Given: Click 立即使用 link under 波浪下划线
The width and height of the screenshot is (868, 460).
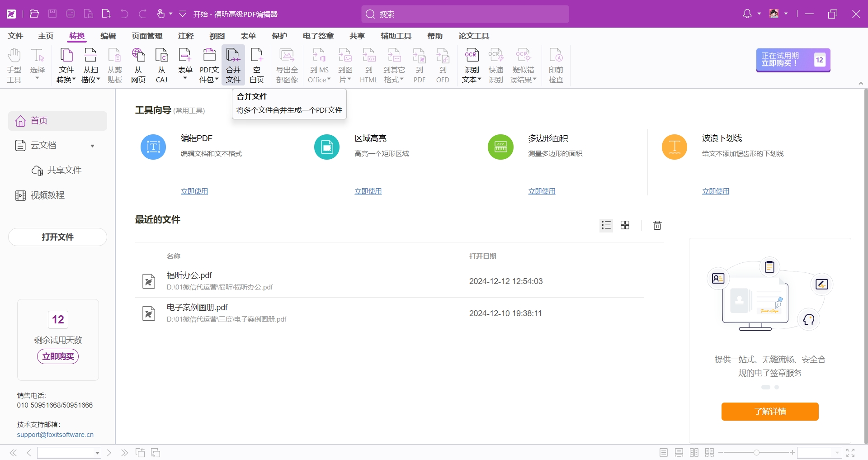Looking at the screenshot, I should point(716,191).
